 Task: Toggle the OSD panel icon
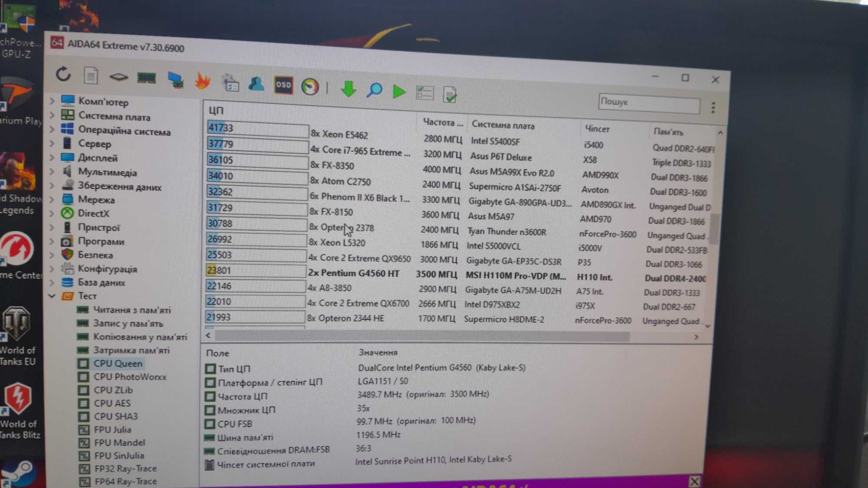[283, 85]
